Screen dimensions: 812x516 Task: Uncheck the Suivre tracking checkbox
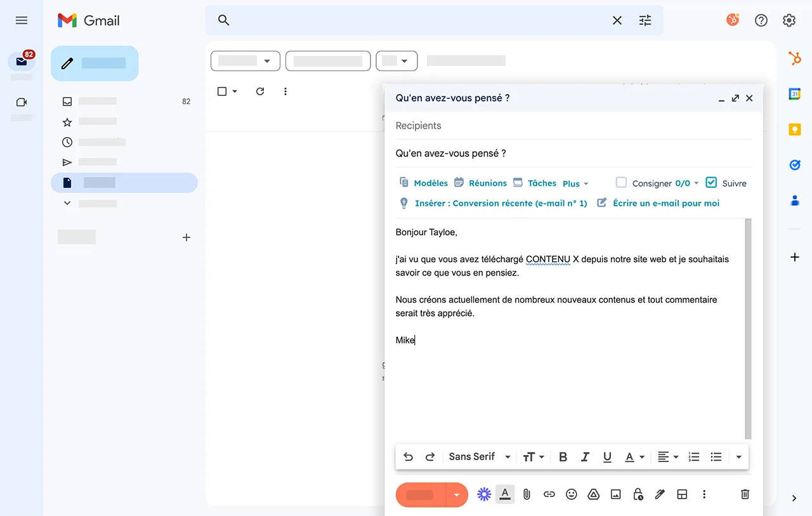tap(711, 183)
